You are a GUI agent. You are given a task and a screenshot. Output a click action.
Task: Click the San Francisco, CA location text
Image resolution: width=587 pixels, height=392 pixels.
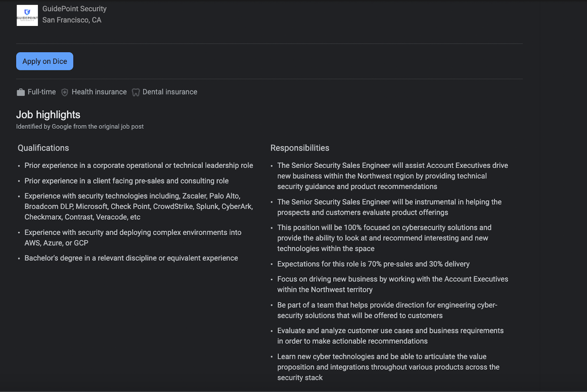pyautogui.click(x=72, y=20)
